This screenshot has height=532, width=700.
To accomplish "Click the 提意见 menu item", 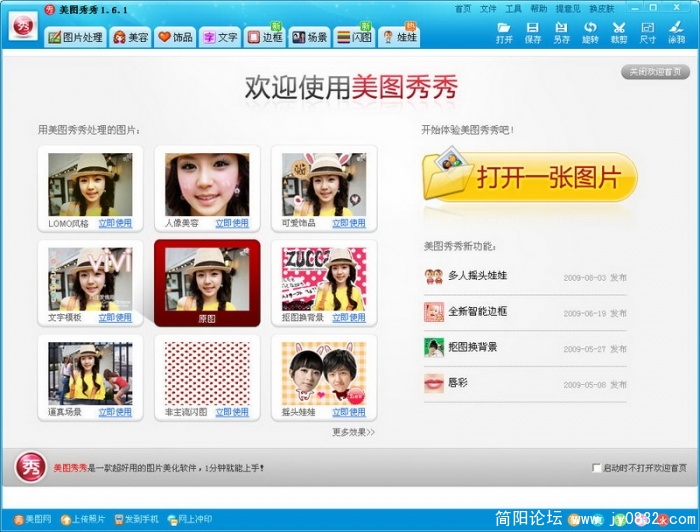I will tap(568, 8).
